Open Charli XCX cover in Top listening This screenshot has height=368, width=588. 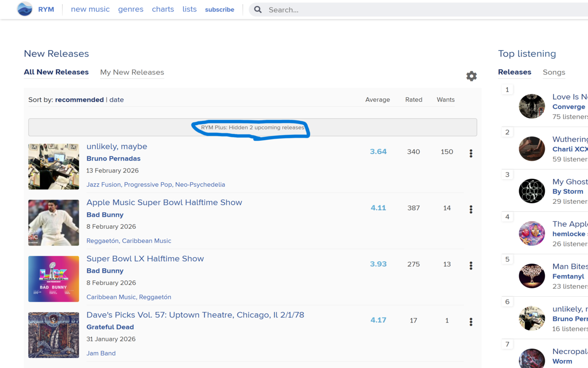(532, 149)
